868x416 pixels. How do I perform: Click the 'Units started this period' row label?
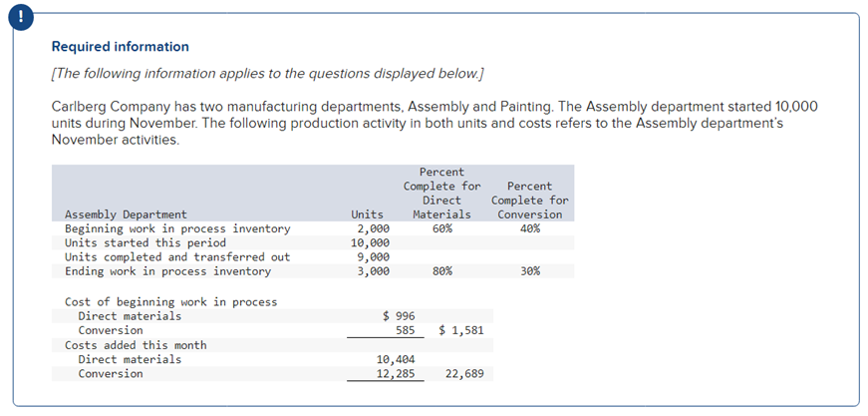(145, 243)
